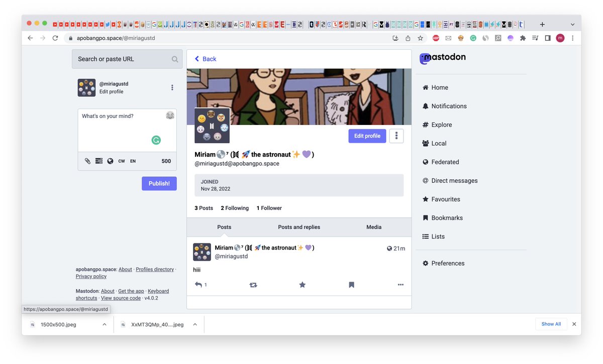Boost the hiii post
Image resolution: width=603 pixels, height=364 pixels.
[x=253, y=285]
